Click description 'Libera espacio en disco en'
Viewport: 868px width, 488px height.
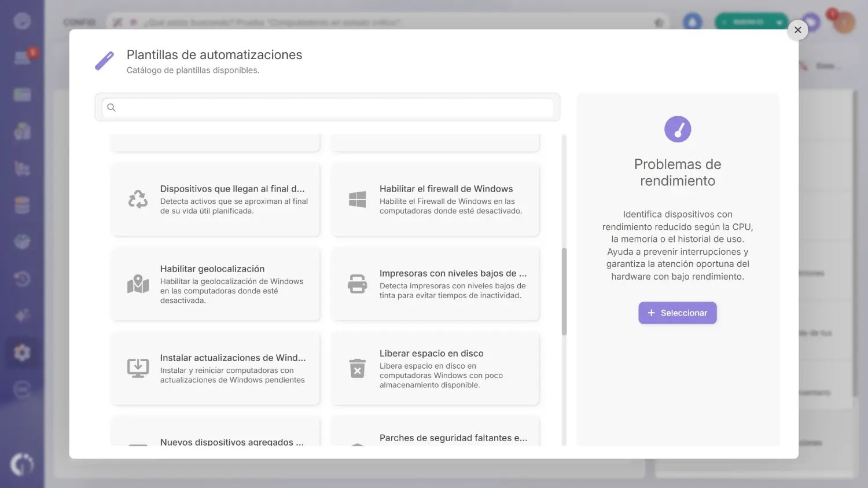[x=428, y=366]
